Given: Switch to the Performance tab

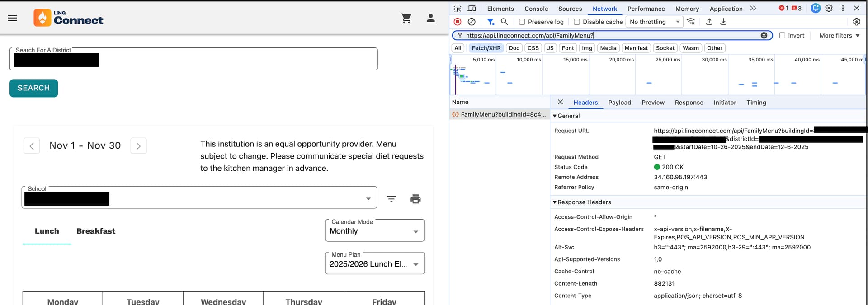Looking at the screenshot, I should (646, 9).
